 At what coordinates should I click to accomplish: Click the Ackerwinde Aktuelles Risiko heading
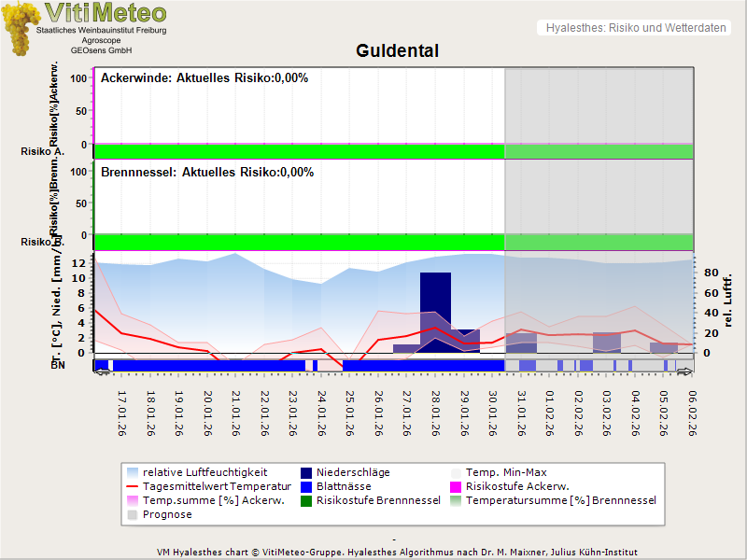(204, 78)
